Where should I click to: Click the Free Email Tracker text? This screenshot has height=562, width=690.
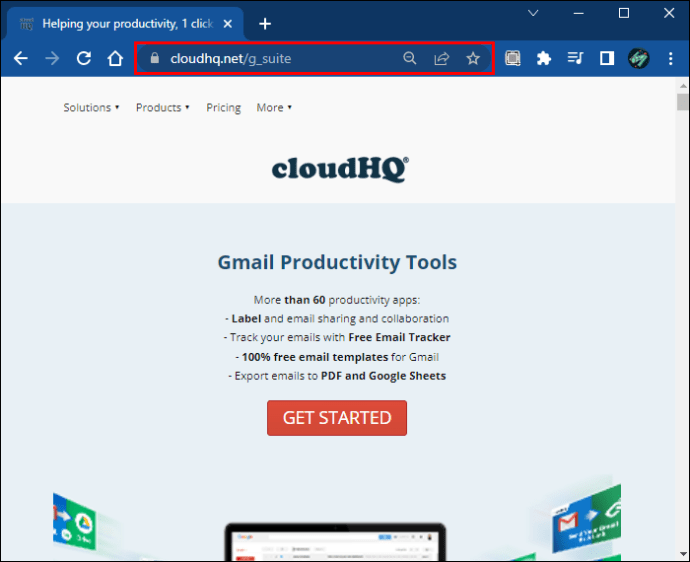(x=399, y=338)
